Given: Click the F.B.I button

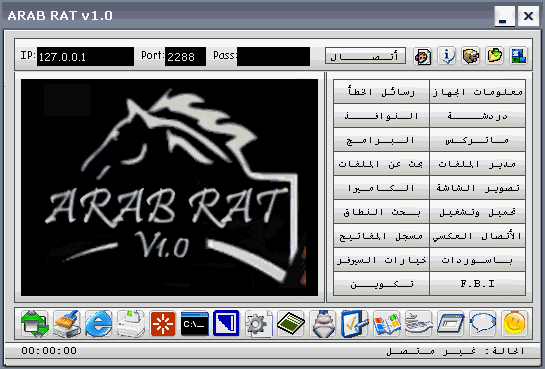Looking at the screenshot, I should click(x=477, y=284).
